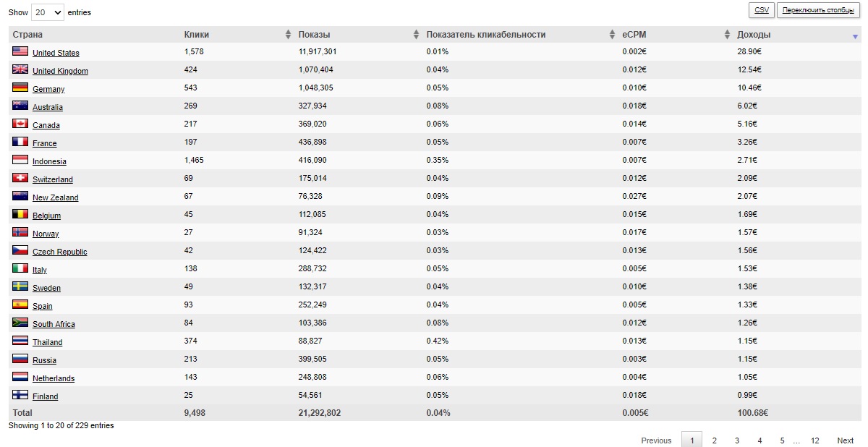Click the Canada flag icon

(x=20, y=124)
